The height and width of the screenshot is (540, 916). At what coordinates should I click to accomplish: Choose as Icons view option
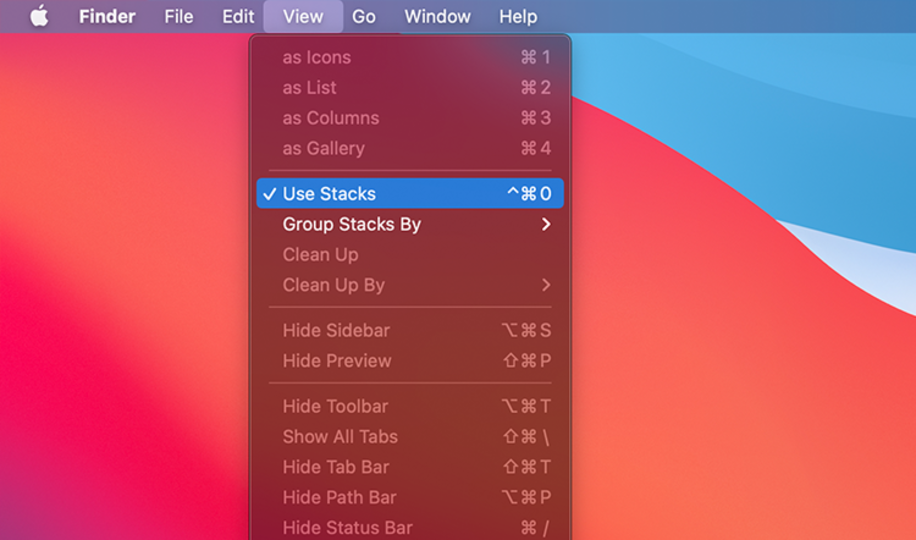click(410, 57)
